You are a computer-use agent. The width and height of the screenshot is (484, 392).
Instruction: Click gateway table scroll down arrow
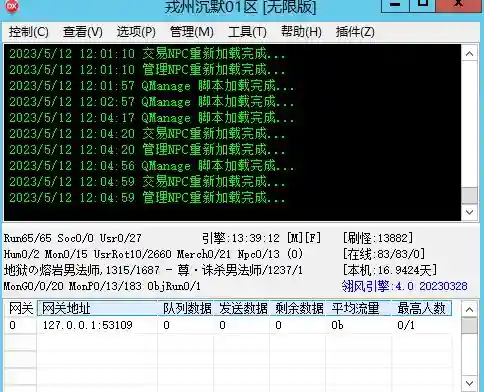(x=469, y=383)
